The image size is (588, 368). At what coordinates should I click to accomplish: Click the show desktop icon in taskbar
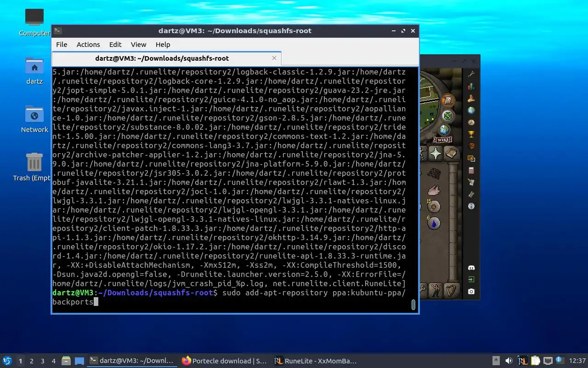click(x=79, y=361)
